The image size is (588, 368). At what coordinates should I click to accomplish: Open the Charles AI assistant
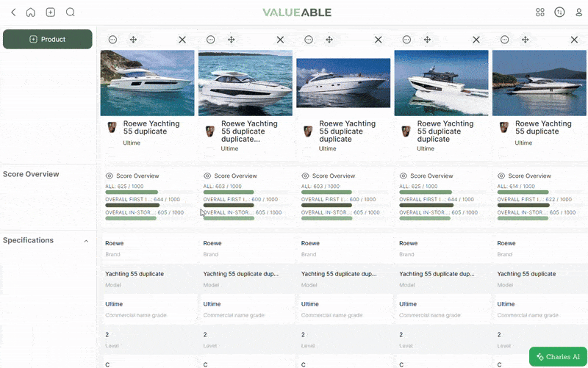click(x=558, y=357)
